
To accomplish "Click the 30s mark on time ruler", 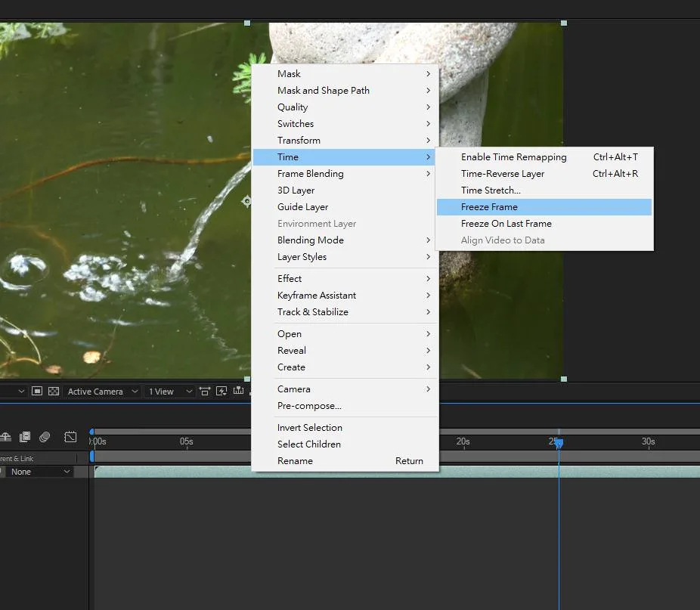I will (648, 441).
